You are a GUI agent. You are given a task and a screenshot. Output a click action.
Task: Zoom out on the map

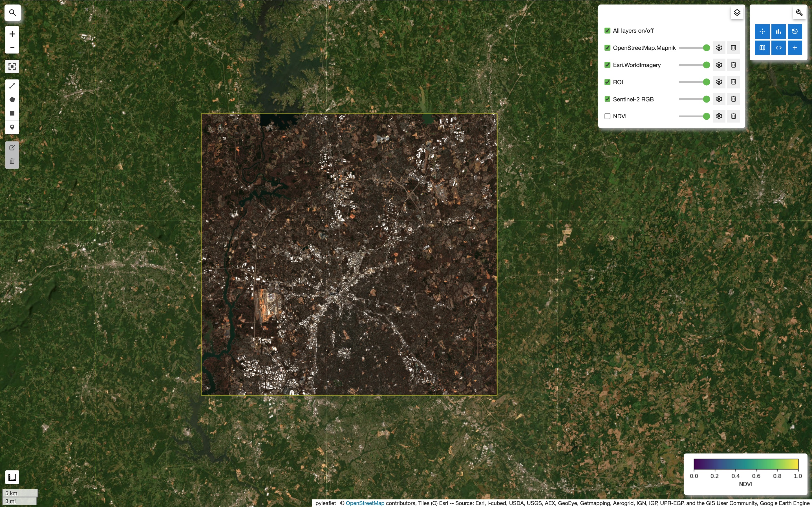pos(12,47)
